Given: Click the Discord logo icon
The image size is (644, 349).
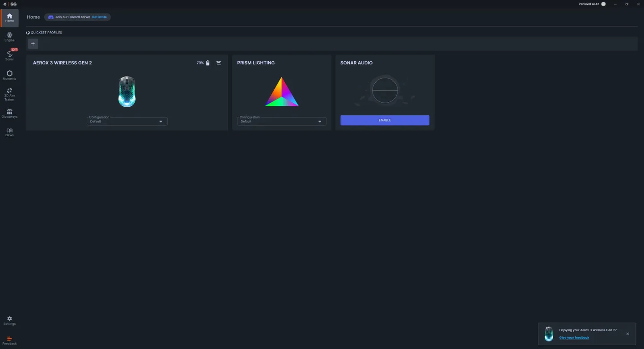Looking at the screenshot, I should pyautogui.click(x=51, y=17).
